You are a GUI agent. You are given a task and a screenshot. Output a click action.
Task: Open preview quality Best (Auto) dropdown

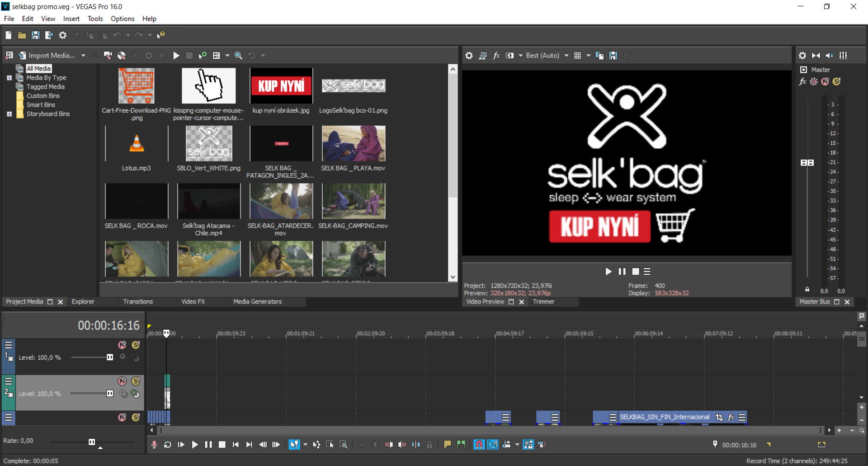tap(566, 56)
